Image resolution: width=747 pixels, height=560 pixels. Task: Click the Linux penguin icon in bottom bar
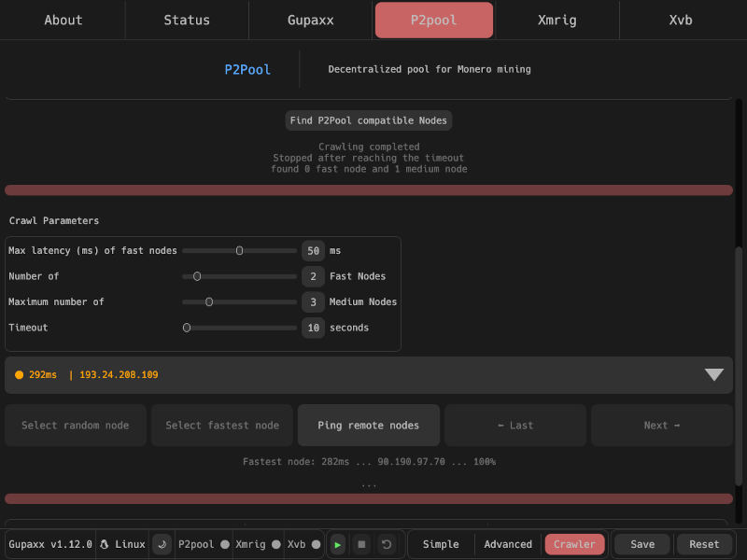[x=105, y=544]
